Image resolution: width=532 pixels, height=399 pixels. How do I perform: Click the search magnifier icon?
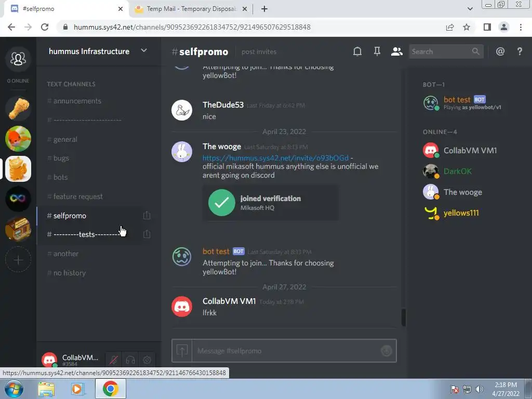(476, 51)
